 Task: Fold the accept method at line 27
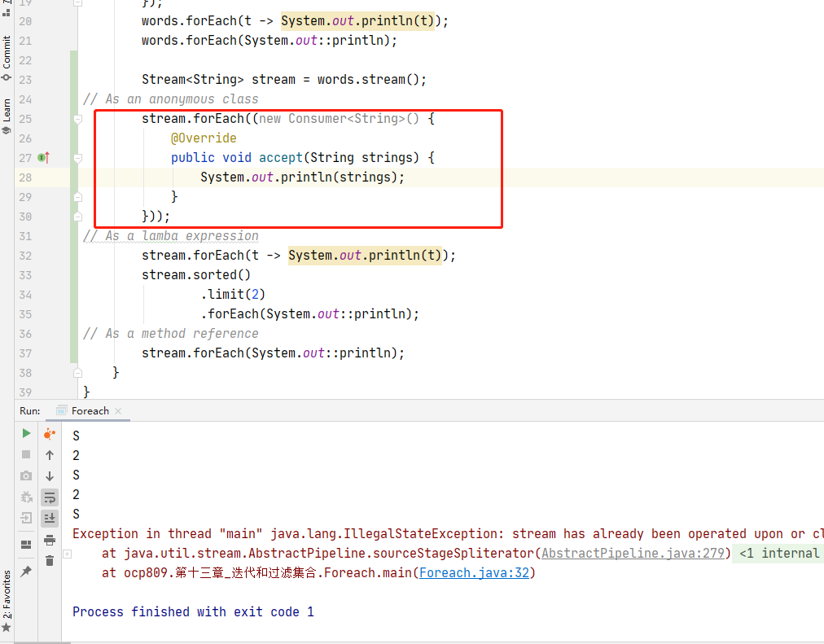point(78,158)
